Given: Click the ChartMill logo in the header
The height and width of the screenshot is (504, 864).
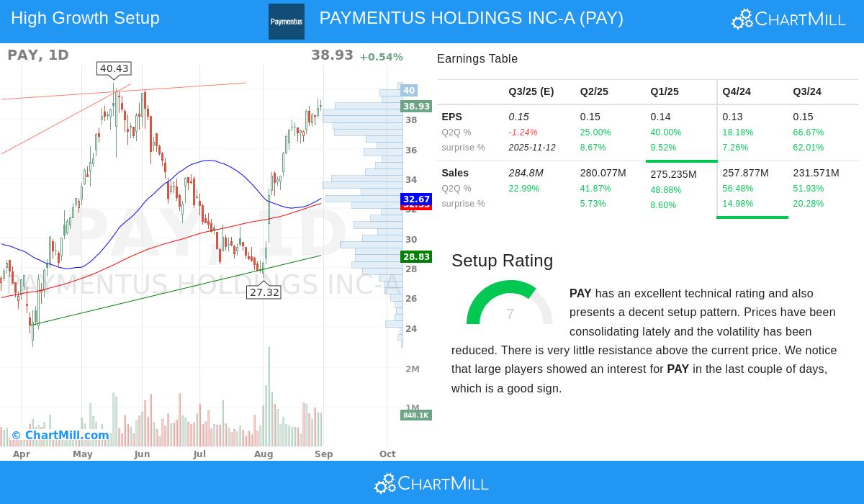Looking at the screenshot, I should click(x=788, y=19).
